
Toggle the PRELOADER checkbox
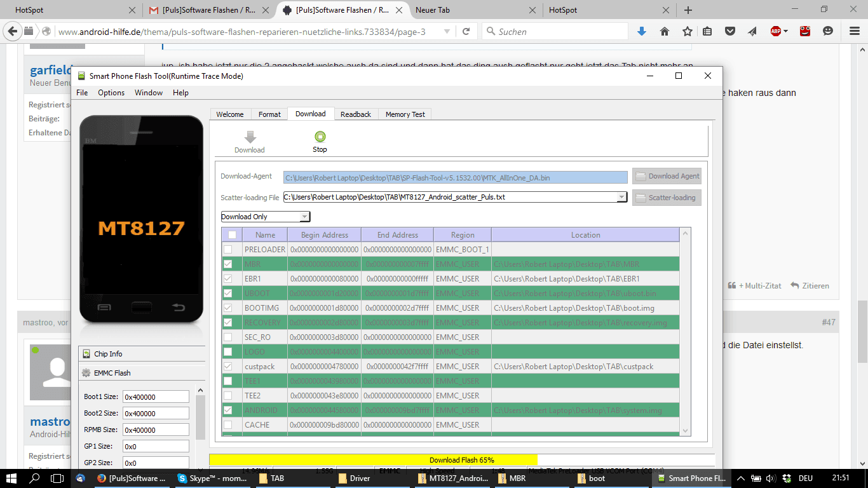coord(227,250)
